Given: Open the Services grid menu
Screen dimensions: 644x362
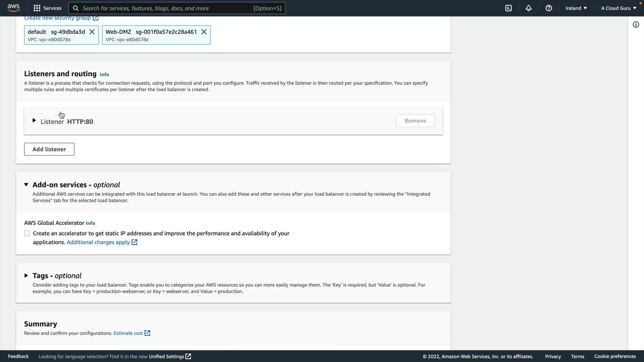Looking at the screenshot, I should click(x=47, y=8).
